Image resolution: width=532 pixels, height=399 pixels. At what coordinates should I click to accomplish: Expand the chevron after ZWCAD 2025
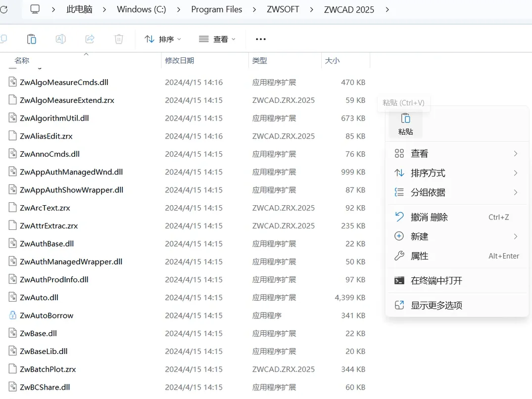pos(387,9)
